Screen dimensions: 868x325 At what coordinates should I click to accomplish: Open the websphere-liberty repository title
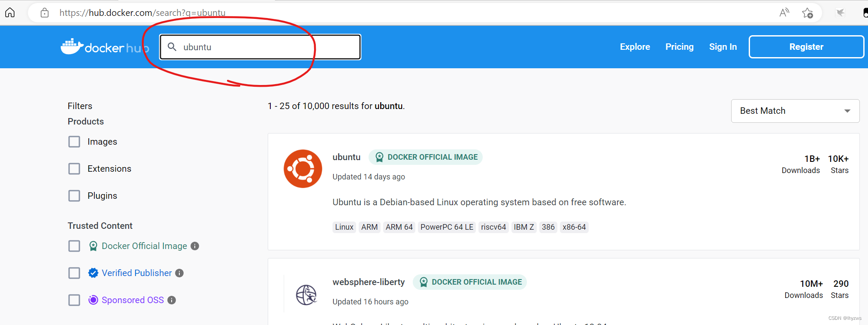click(x=369, y=282)
